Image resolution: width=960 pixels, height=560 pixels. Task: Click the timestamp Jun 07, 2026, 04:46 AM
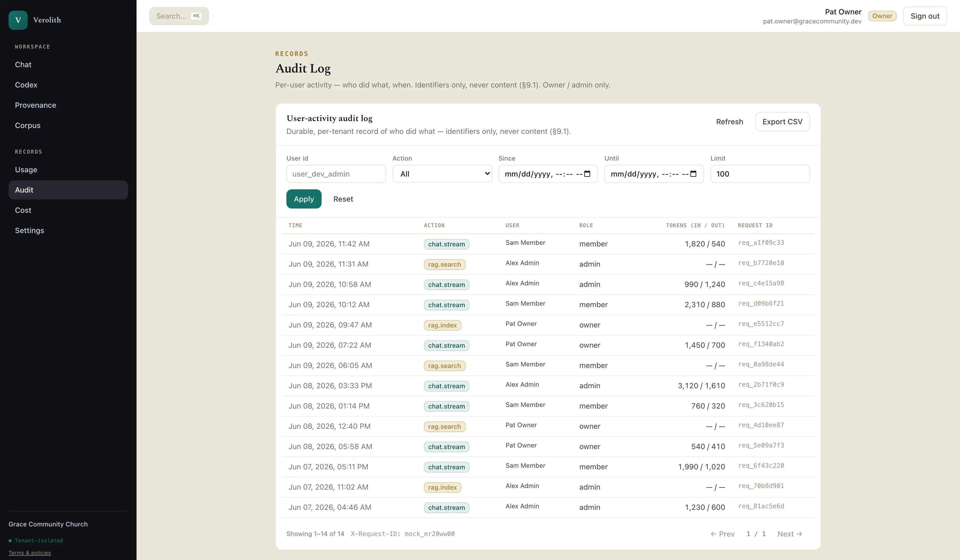point(330,507)
